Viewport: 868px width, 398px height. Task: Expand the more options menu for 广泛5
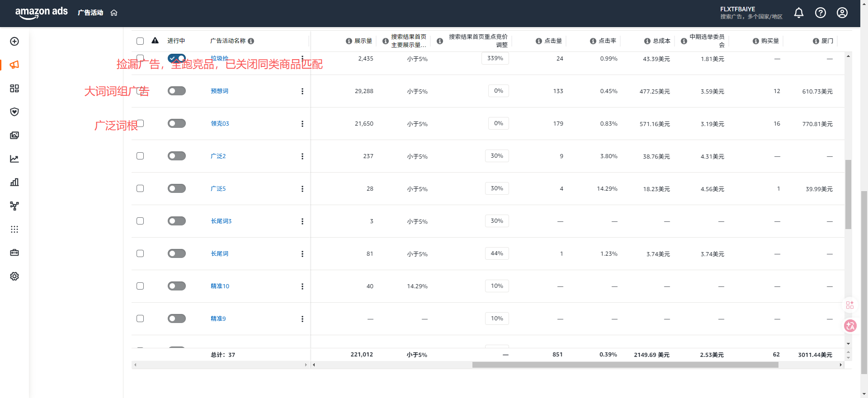click(x=302, y=189)
